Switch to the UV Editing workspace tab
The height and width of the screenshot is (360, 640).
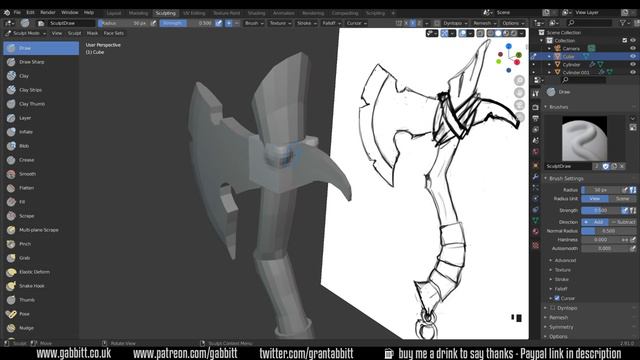point(194,13)
